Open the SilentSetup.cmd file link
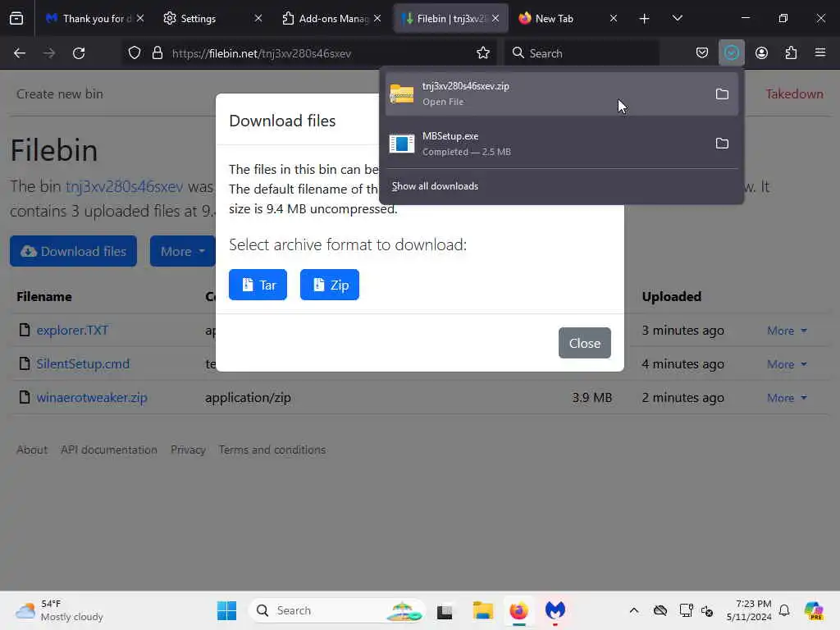 83,363
